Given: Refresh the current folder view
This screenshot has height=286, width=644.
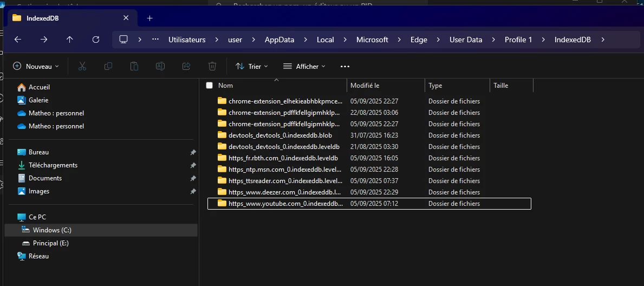Looking at the screenshot, I should point(96,40).
